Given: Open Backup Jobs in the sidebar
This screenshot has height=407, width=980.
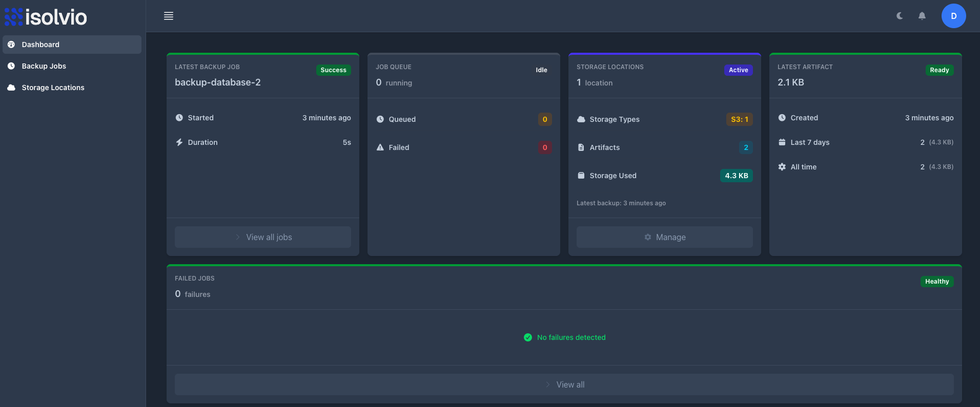Looking at the screenshot, I should pos(72,66).
